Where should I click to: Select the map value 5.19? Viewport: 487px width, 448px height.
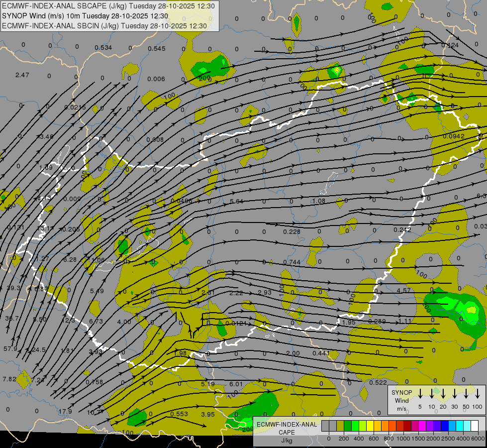[x=208, y=384]
